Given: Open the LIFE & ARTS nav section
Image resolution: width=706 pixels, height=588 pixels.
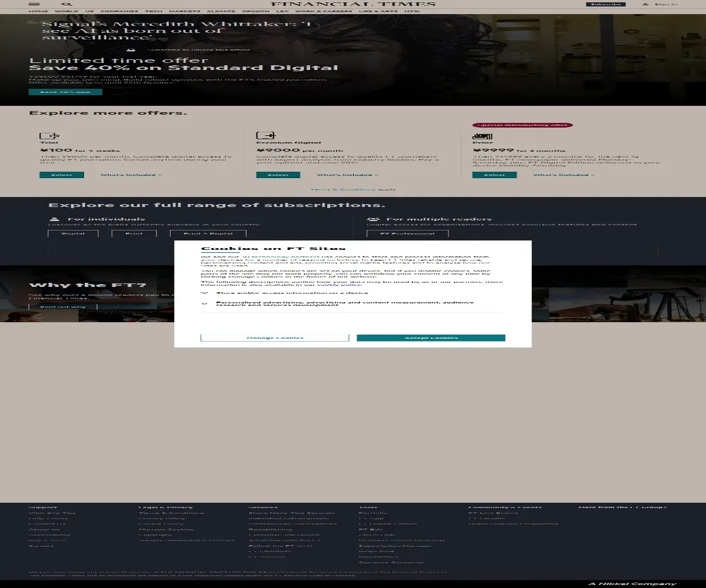Looking at the screenshot, I should pos(378,11).
